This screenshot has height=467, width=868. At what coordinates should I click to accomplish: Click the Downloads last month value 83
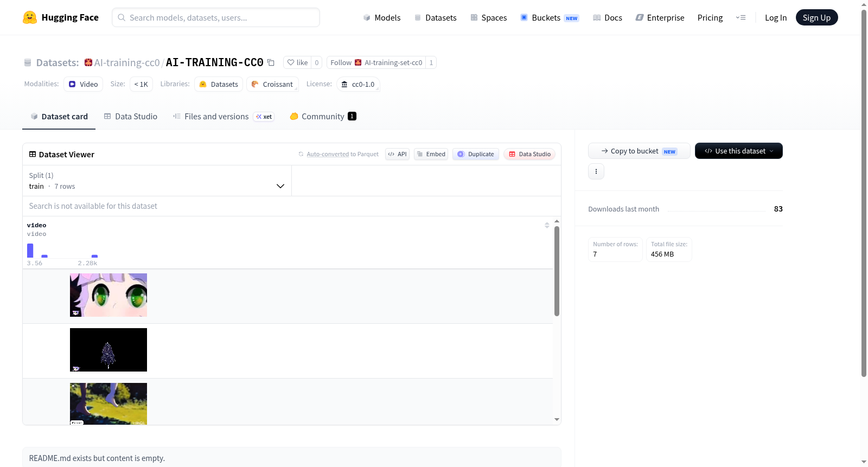pos(778,209)
